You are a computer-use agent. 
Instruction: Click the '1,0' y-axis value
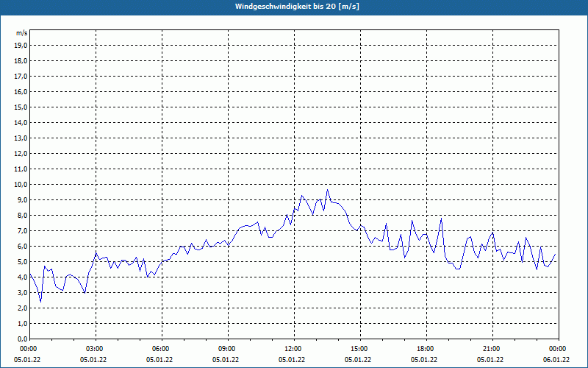[23, 323]
